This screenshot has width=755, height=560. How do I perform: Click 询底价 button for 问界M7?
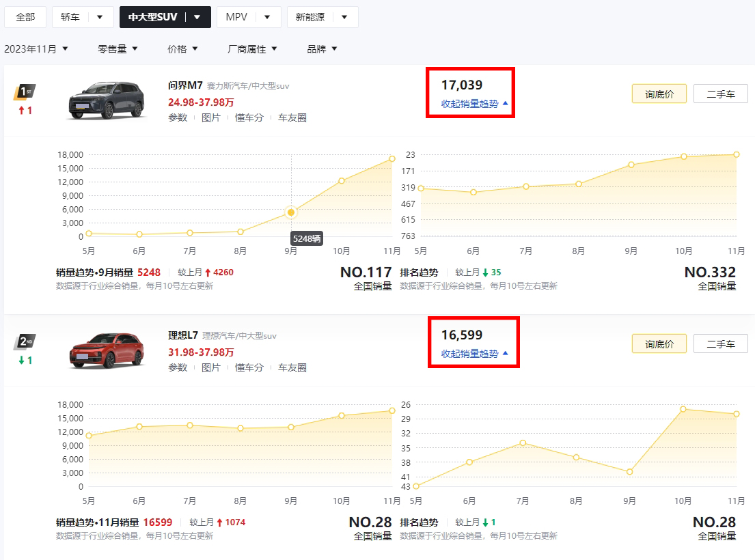659,94
